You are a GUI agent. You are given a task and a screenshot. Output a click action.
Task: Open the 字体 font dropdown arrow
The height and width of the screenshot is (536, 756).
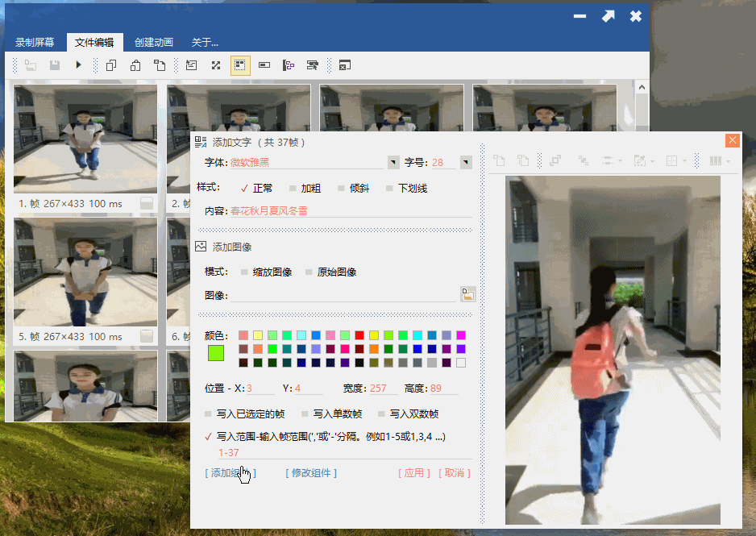[x=393, y=163]
